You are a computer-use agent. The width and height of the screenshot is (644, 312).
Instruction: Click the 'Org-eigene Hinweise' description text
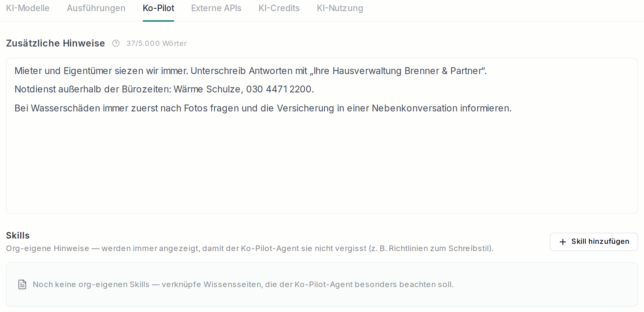click(250, 248)
